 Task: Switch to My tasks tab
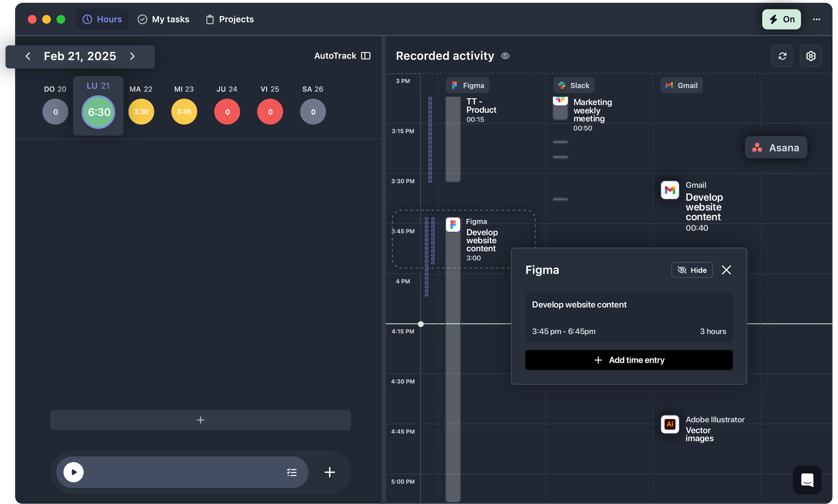tap(163, 19)
